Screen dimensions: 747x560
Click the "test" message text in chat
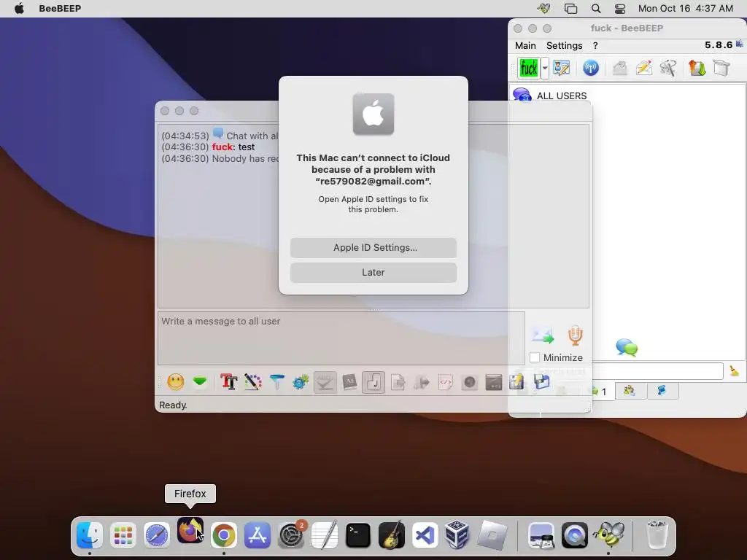247,147
